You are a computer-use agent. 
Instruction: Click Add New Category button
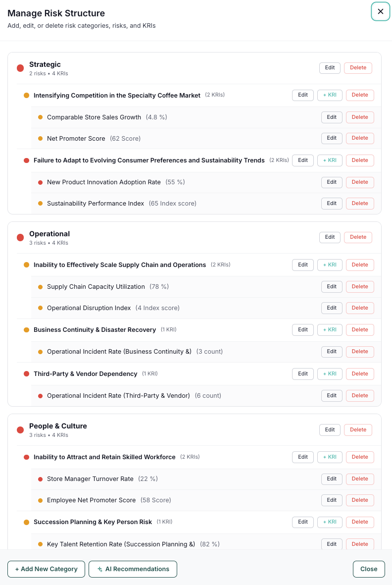point(46,569)
